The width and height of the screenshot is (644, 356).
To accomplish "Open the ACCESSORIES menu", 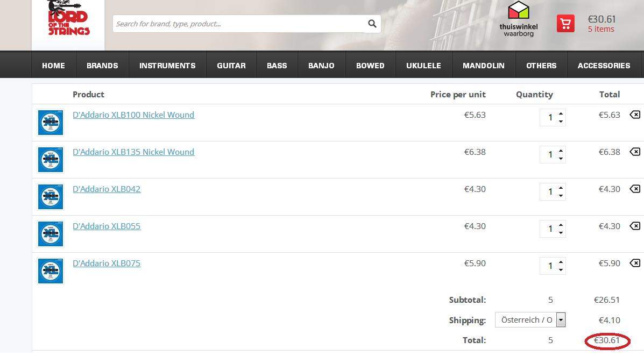I will (604, 65).
